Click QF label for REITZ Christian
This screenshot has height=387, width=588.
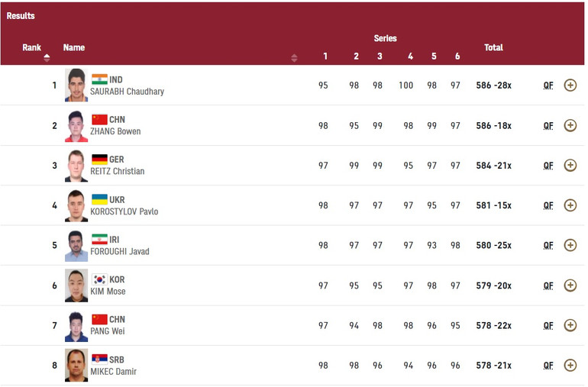point(548,166)
